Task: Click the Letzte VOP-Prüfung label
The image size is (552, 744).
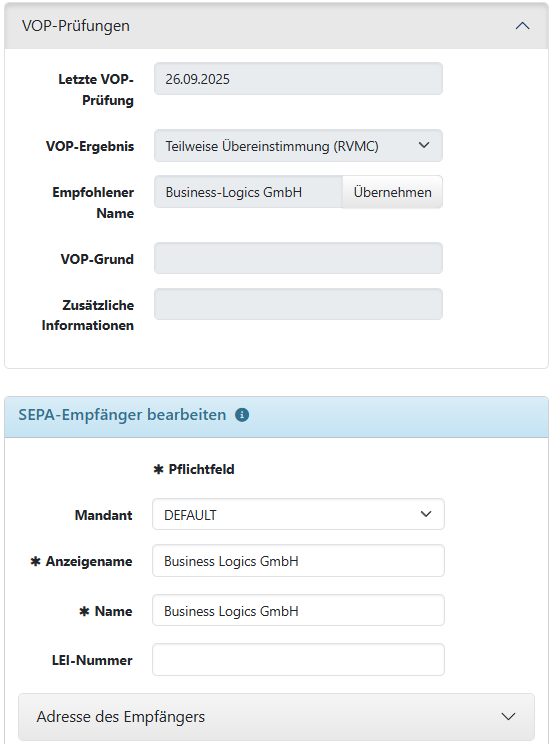Action: point(96,90)
